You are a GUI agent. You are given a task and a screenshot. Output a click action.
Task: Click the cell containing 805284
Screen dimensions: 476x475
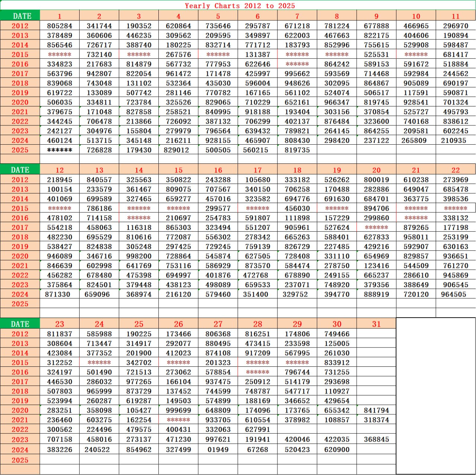(x=59, y=26)
